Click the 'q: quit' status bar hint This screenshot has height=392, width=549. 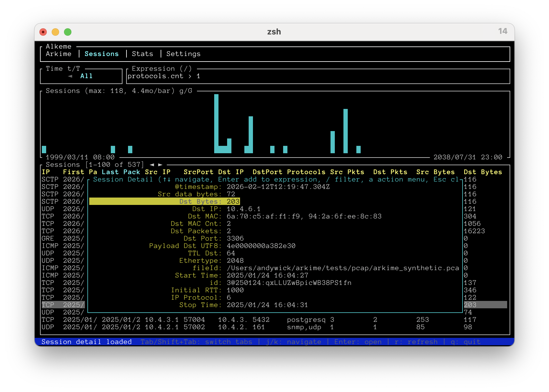click(466, 342)
